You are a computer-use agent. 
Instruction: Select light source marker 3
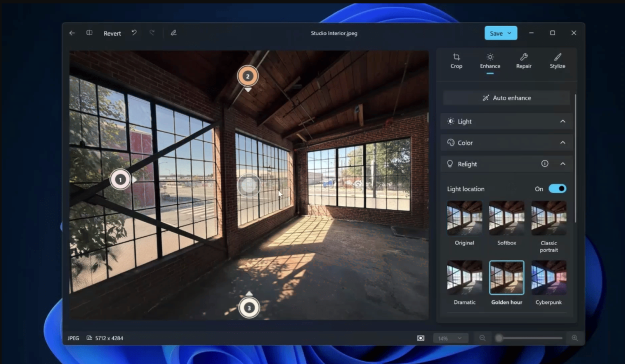pyautogui.click(x=249, y=308)
